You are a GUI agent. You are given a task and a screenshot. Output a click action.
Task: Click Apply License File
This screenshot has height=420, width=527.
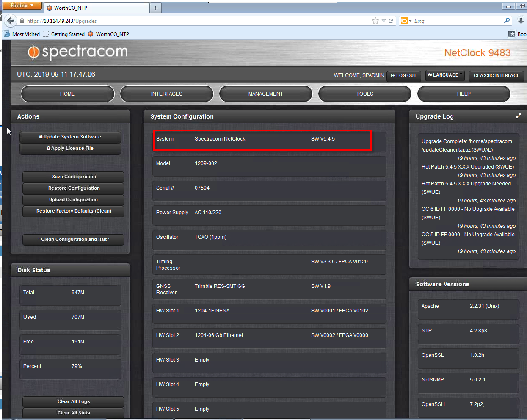click(x=70, y=148)
